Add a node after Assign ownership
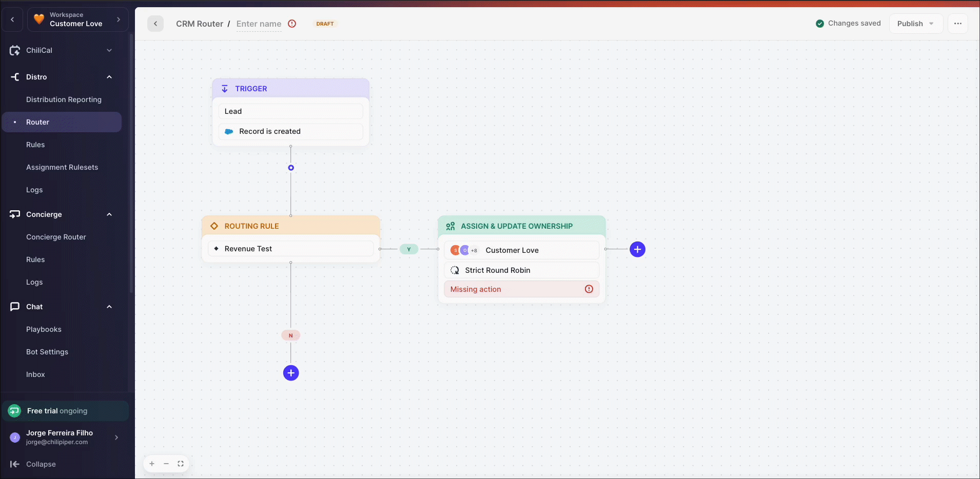Viewport: 980px width, 479px height. 637,249
